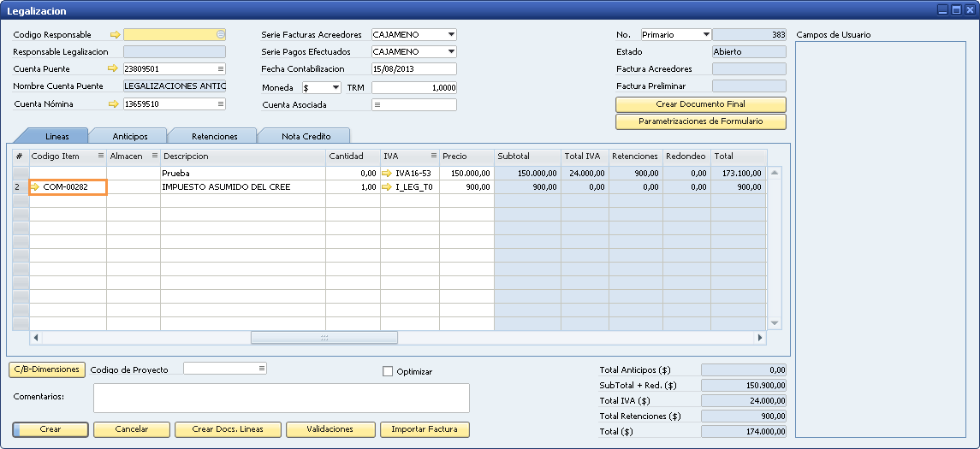Click into the Comentarios text box
Image resolution: width=980 pixels, height=449 pixels.
pos(281,399)
